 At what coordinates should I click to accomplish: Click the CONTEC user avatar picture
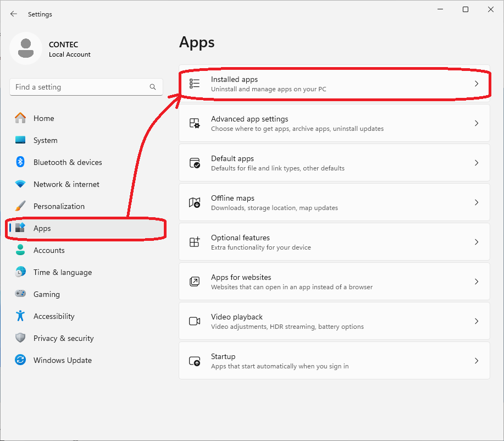point(26,48)
